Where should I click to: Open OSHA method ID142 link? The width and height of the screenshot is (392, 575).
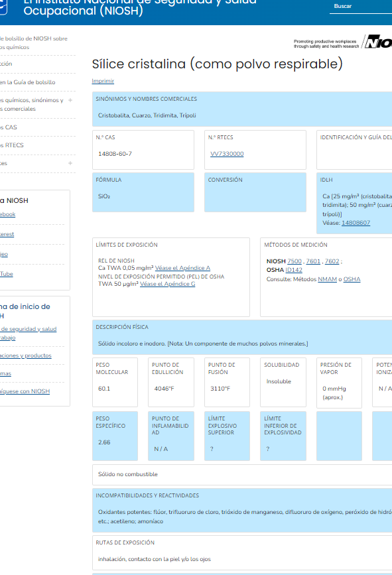tap(294, 270)
